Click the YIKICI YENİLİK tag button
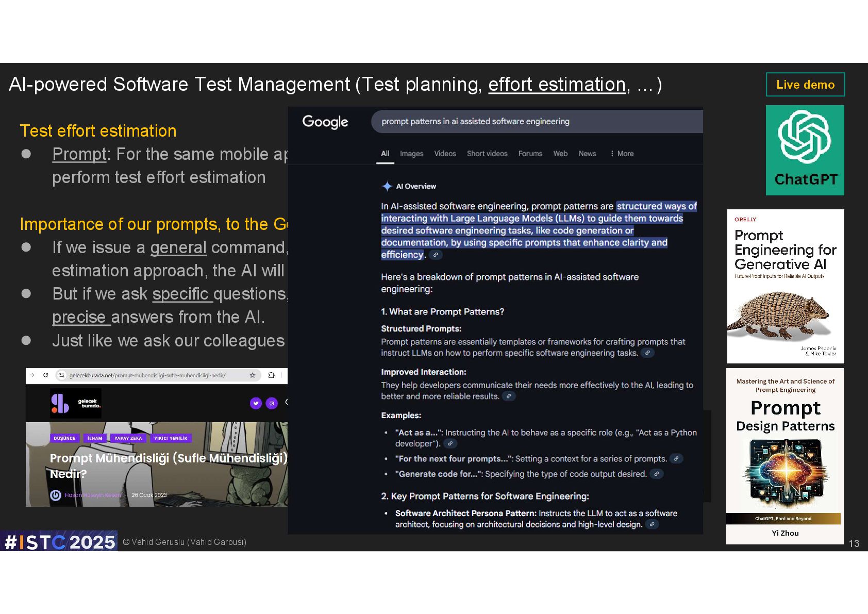Image resolution: width=868 pixels, height=614 pixels. pos(171,438)
